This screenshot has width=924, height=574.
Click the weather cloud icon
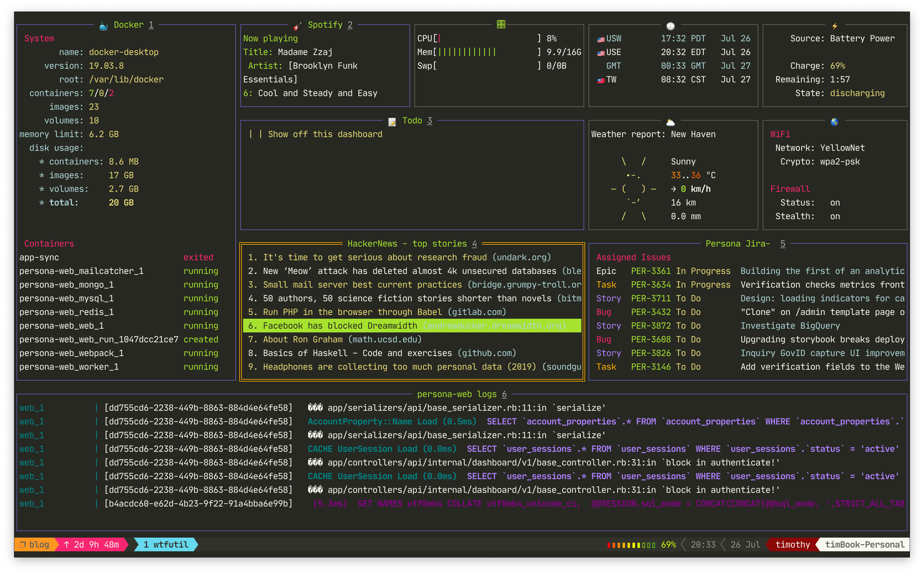click(x=671, y=122)
